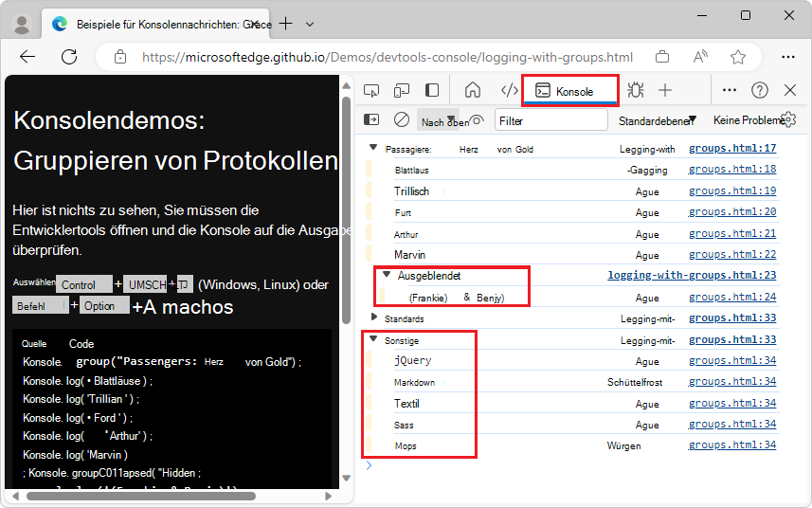Open the Elements tool code icon
This screenshot has height=508, width=812.
509,90
